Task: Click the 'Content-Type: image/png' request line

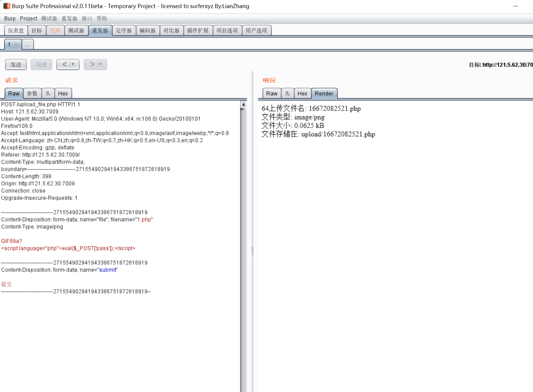Action: [x=32, y=227]
